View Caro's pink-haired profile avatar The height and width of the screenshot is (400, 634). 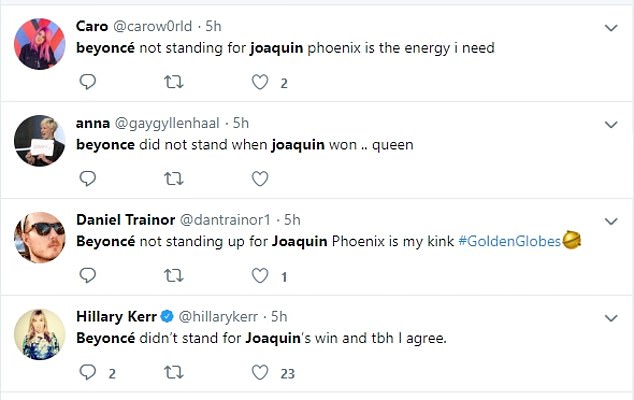[x=40, y=44]
